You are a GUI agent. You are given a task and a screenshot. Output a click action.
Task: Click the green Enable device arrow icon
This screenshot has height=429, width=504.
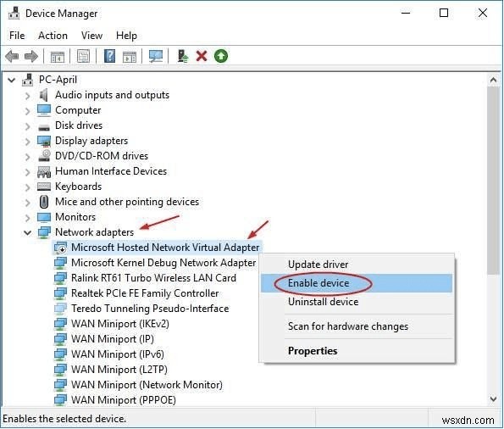[x=221, y=56]
